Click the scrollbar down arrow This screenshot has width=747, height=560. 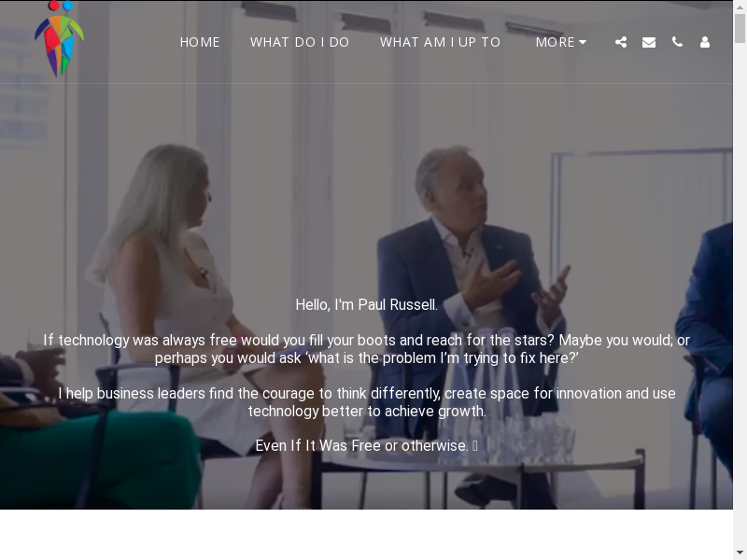pos(740,554)
